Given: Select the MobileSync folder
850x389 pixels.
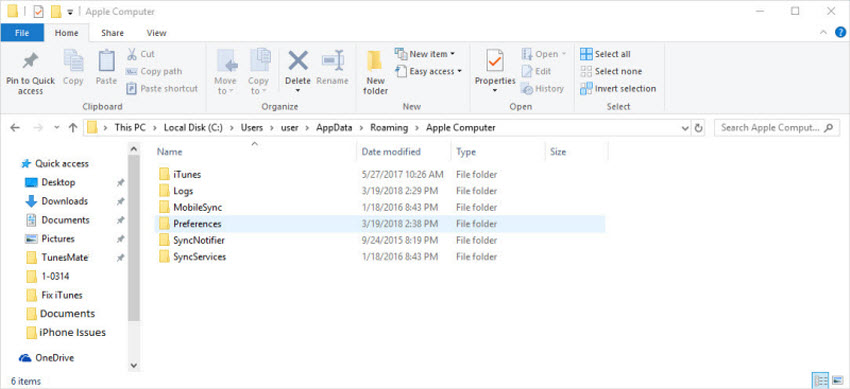Looking at the screenshot, I should pyautogui.click(x=379, y=207).
